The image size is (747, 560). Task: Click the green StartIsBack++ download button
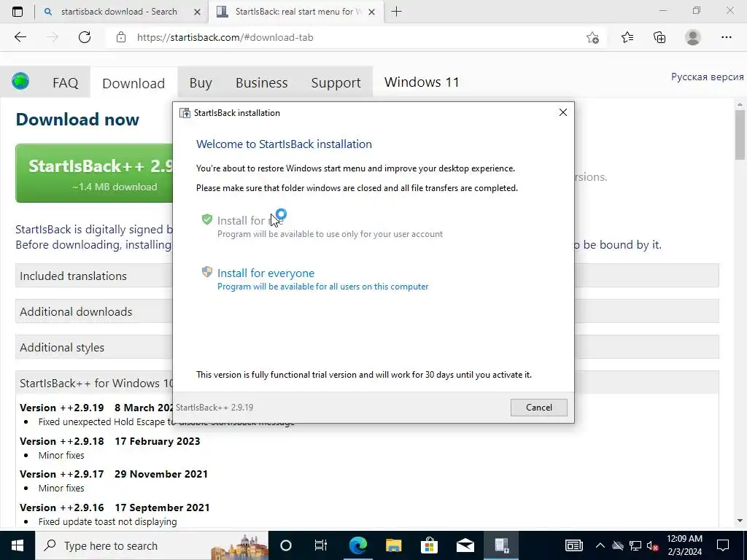pyautogui.click(x=94, y=174)
